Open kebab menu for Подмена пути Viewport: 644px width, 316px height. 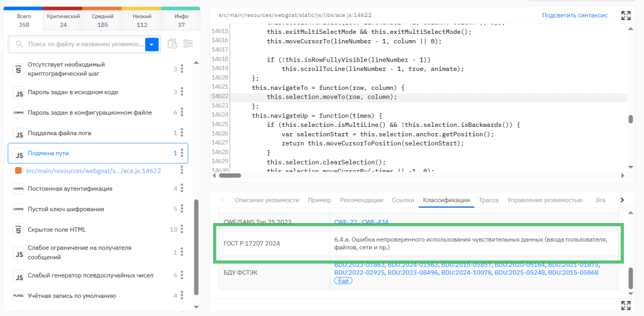(182, 153)
